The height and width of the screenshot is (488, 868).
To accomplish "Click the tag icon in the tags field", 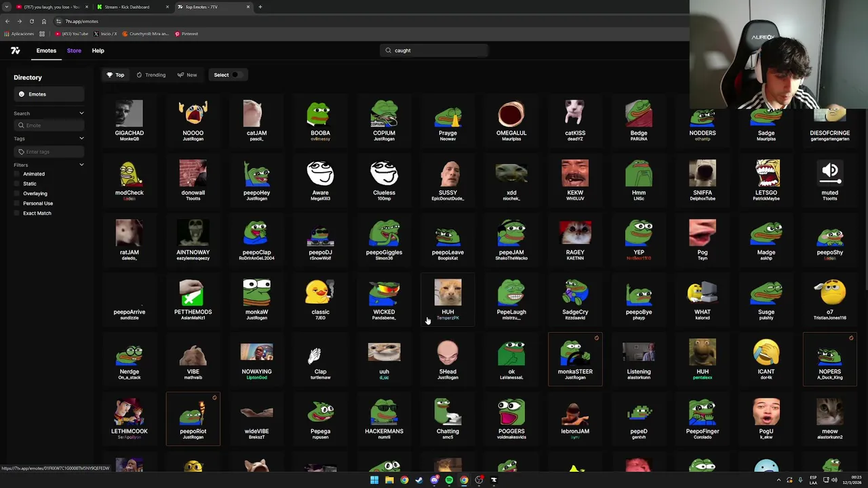I will 21,152.
